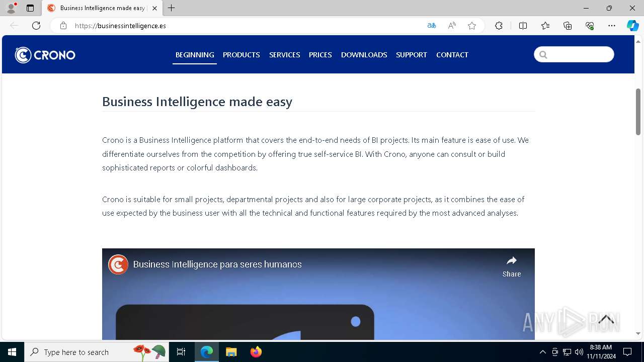Click the magnifier icon in search box
The image size is (644, 362).
coord(543,55)
